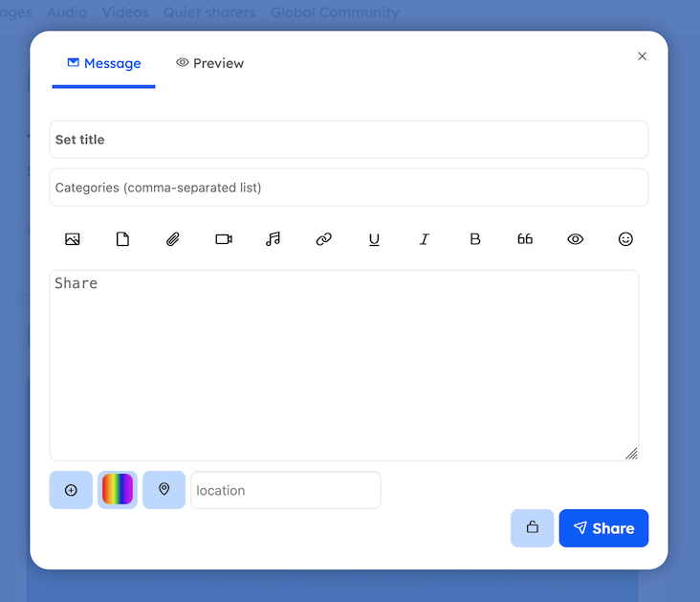Apply underline formatting

(374, 239)
